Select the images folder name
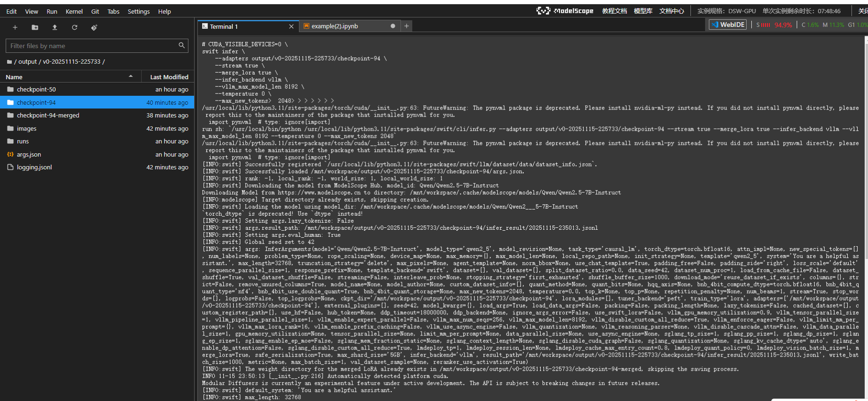This screenshot has height=401, width=868. click(26, 128)
